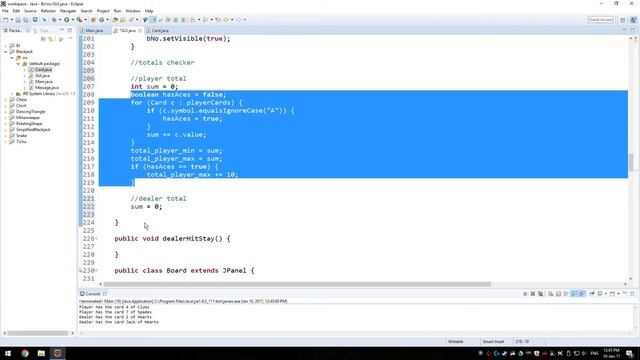
Task: Click the Windows Start button
Action: pos(8,353)
